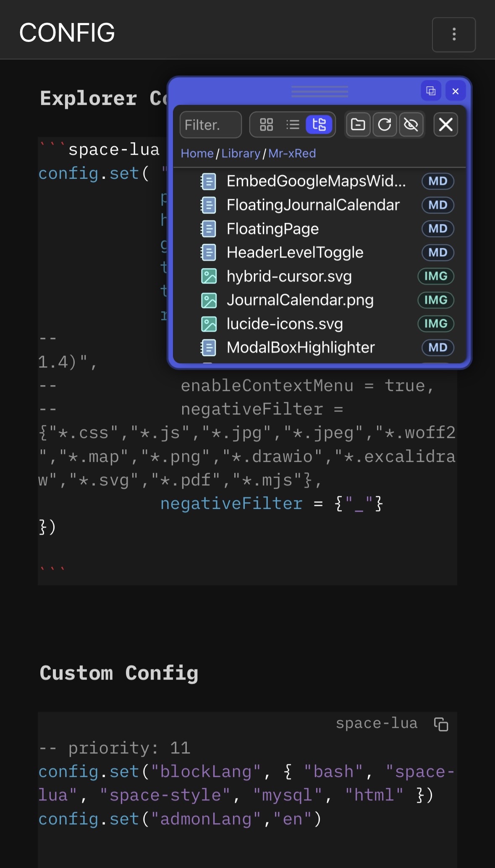Toggle hidden files eye icon
This screenshot has width=495, height=868.
coord(411,125)
